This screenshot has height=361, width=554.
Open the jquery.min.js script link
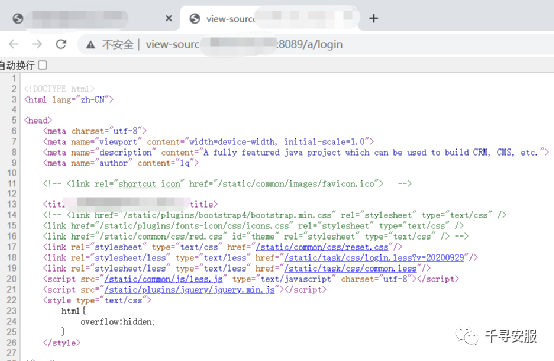click(x=189, y=289)
